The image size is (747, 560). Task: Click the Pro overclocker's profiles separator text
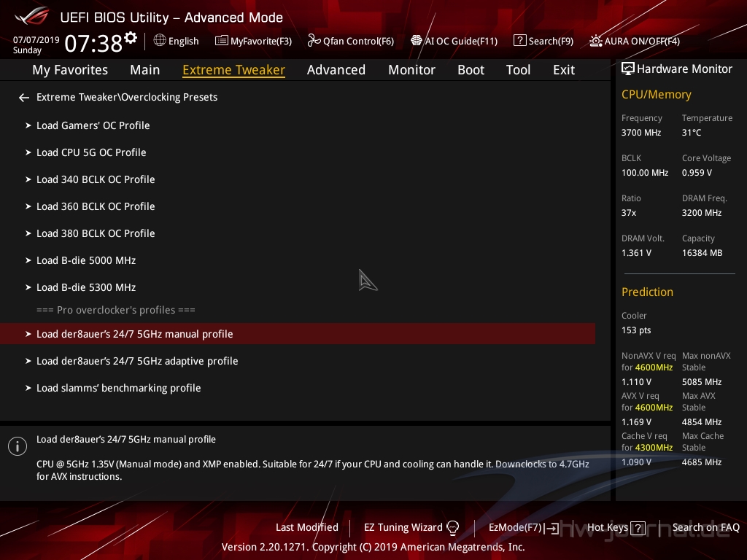[116, 310]
